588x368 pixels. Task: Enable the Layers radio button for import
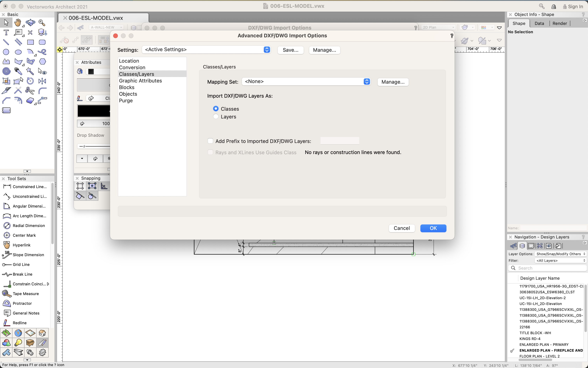[x=216, y=117]
